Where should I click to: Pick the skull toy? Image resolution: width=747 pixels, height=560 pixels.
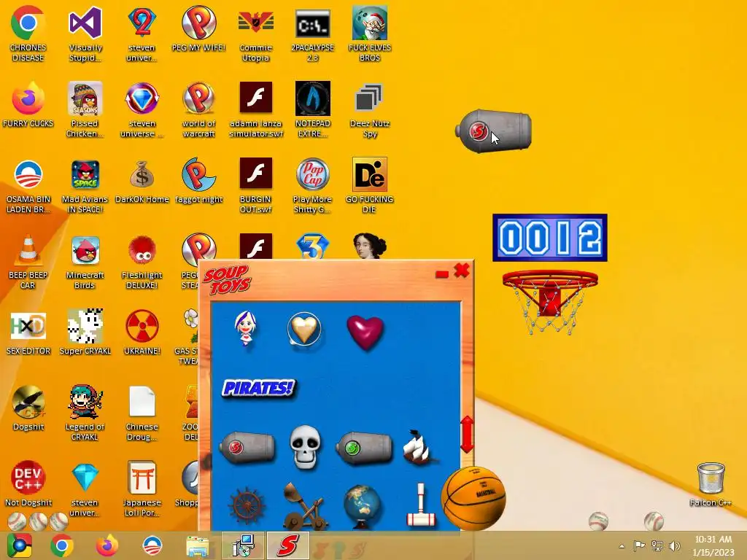(305, 447)
